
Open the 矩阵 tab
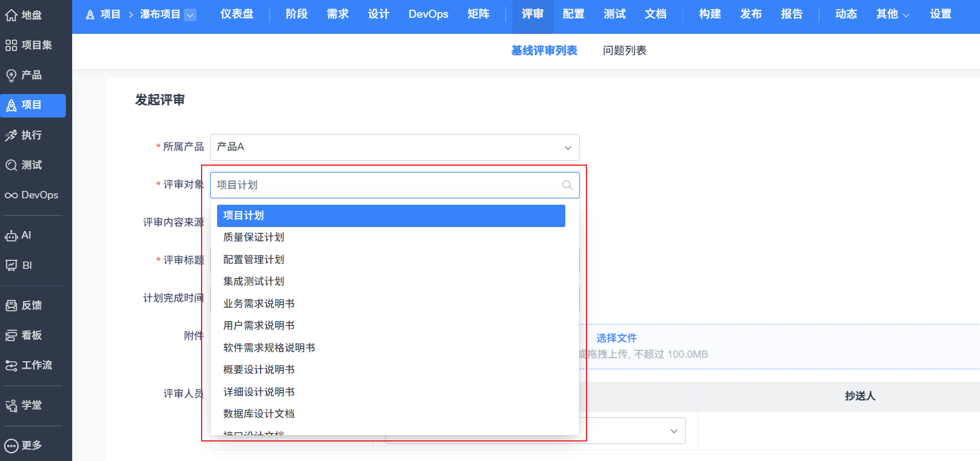[478, 14]
